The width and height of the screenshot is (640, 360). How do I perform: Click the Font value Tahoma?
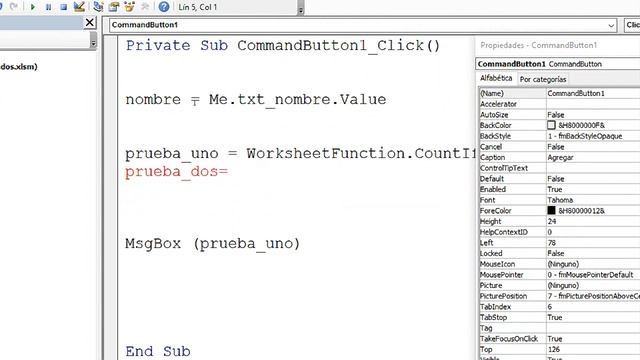coord(560,200)
